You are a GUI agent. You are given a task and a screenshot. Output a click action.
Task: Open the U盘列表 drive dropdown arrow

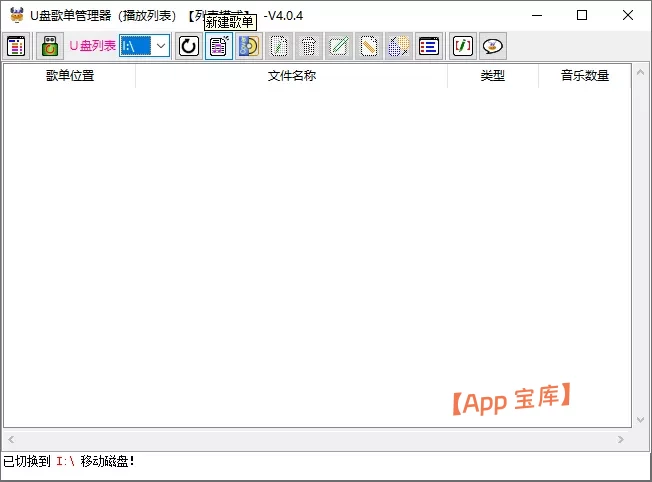(x=161, y=46)
